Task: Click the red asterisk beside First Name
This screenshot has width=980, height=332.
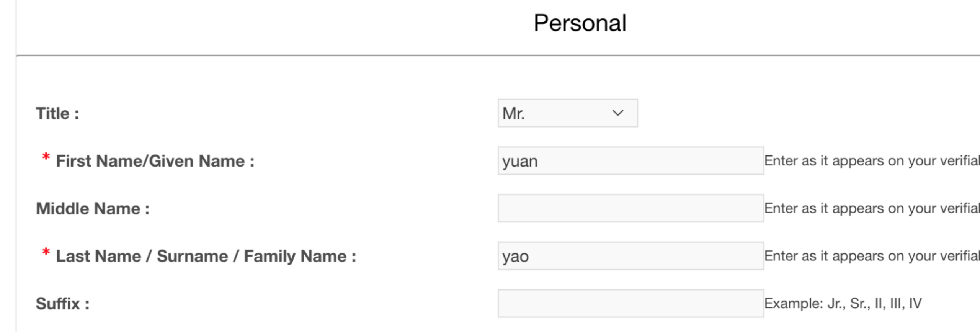Action: click(x=46, y=157)
